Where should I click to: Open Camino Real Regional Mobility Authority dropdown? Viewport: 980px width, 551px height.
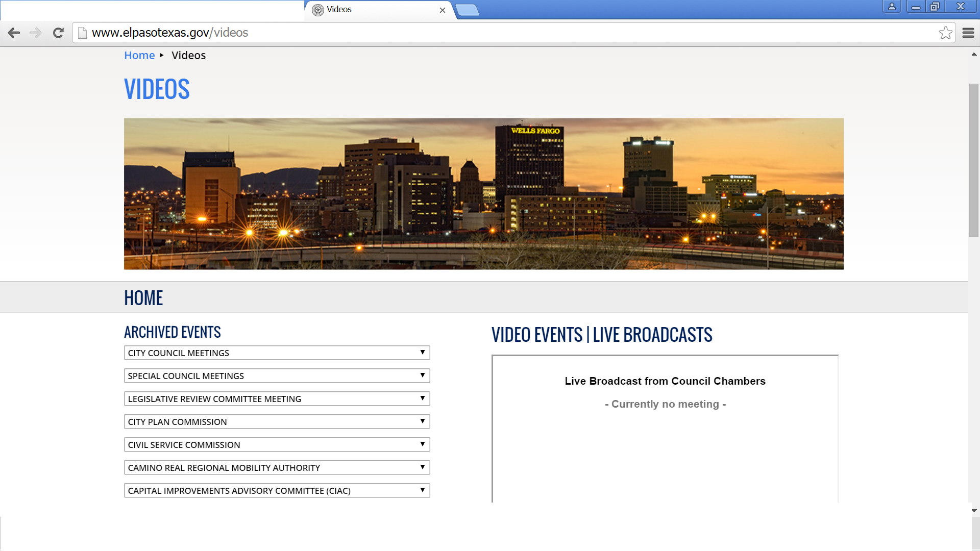pos(277,468)
